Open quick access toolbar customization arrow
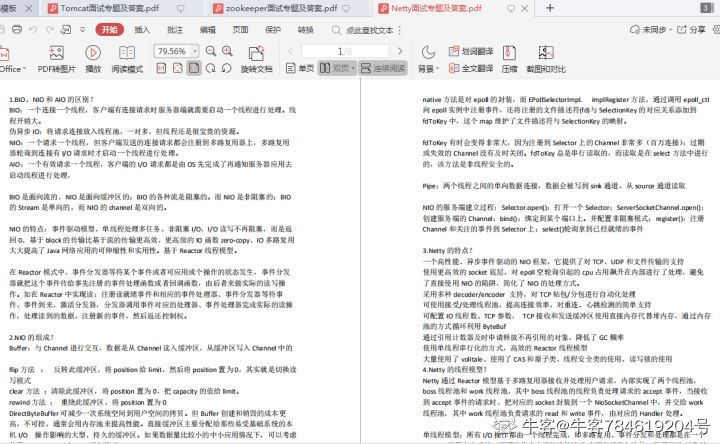Image resolution: width=720 pixels, height=444 pixels. click(x=83, y=29)
